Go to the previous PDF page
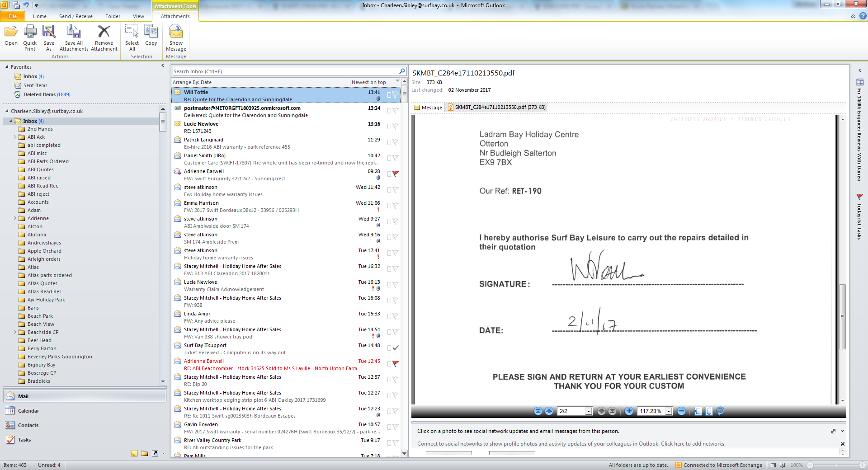 pyautogui.click(x=549, y=411)
